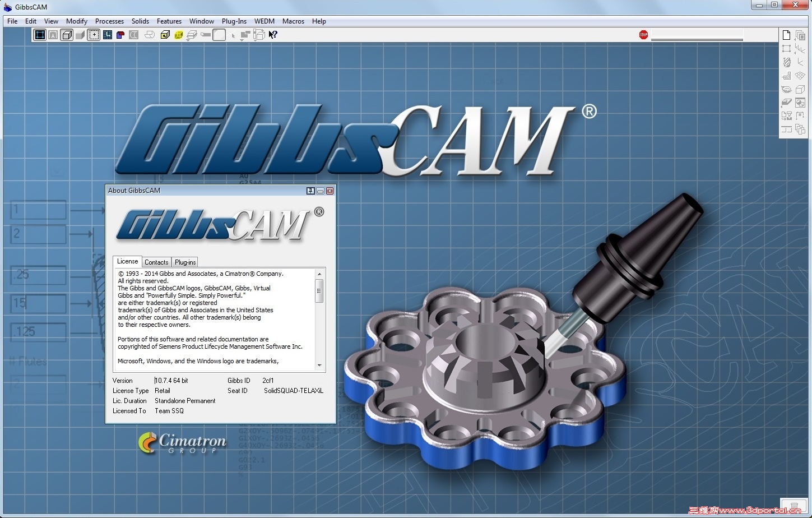This screenshot has width=812, height=518.
Task: Open the Window menu
Action: [x=202, y=21]
